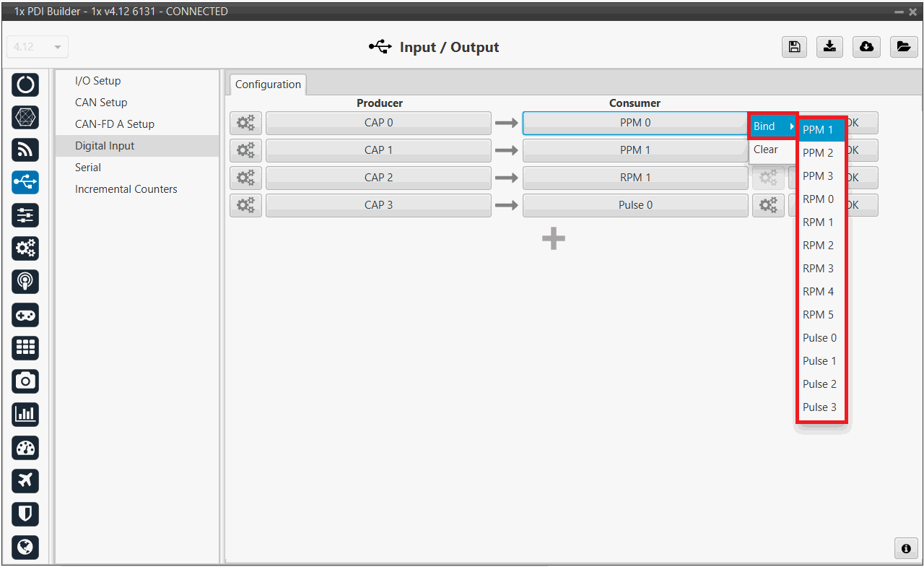
Task: Click the info icon at bottom right
Action: [906, 548]
